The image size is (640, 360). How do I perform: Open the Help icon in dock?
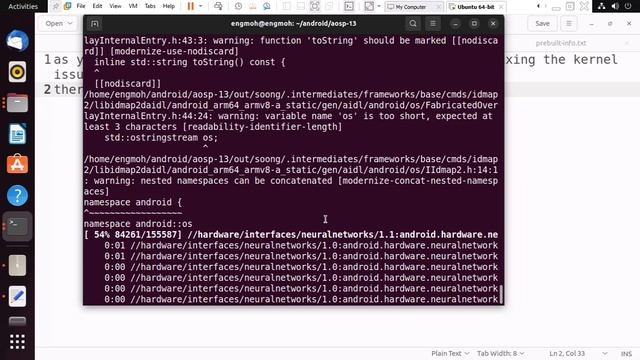point(17,196)
